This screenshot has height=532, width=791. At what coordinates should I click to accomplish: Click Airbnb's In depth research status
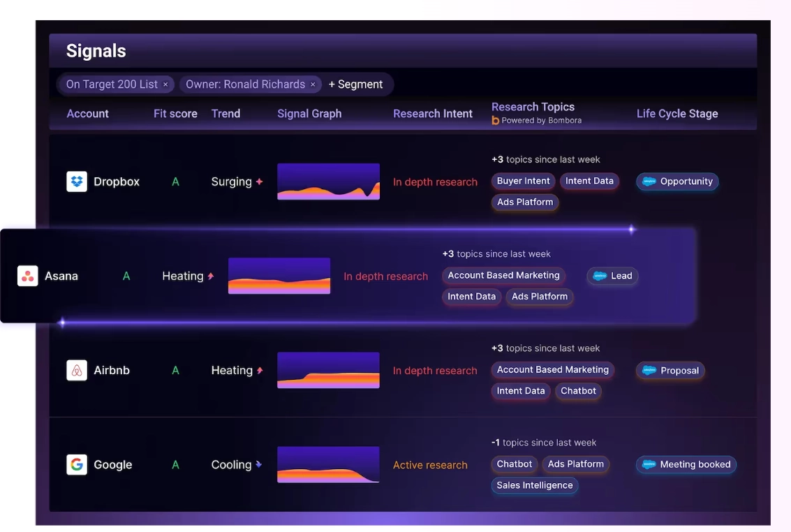pos(435,371)
